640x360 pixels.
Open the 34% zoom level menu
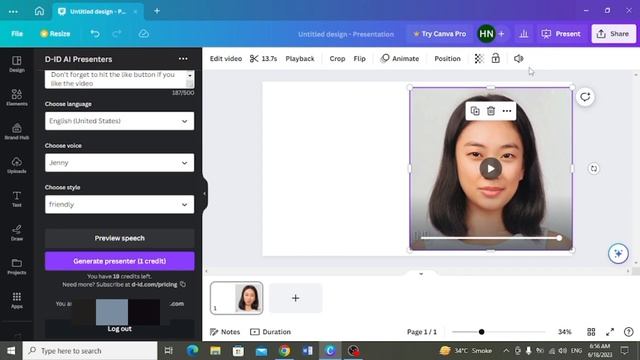point(564,332)
